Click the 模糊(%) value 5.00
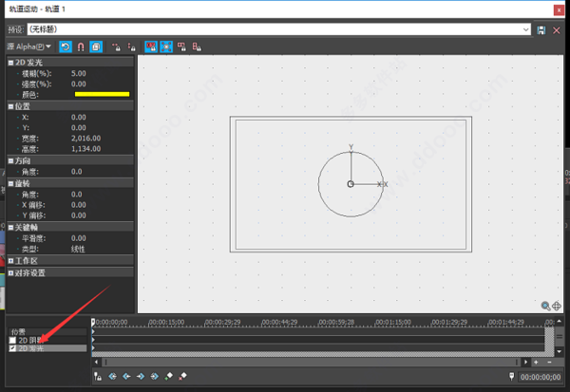 [79, 73]
